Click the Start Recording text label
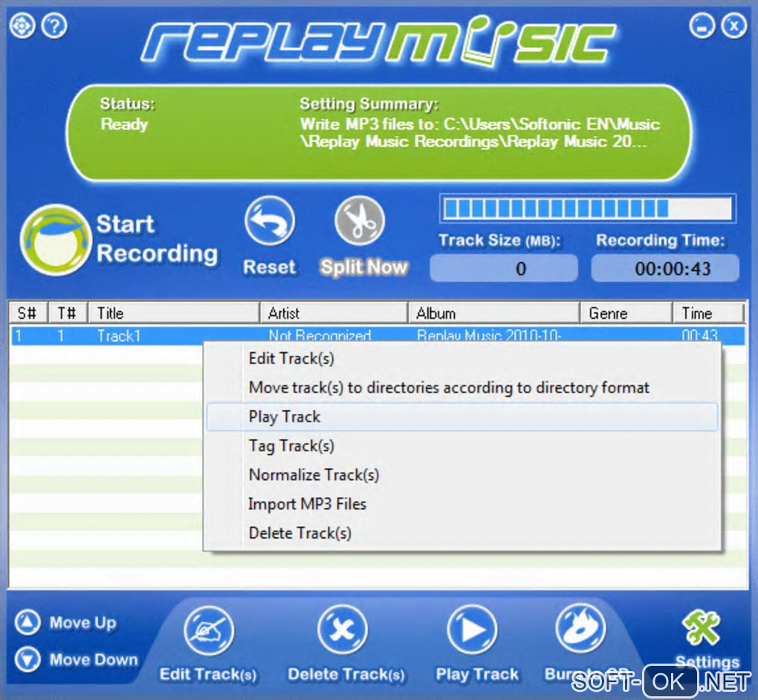The image size is (758, 700). (x=157, y=239)
